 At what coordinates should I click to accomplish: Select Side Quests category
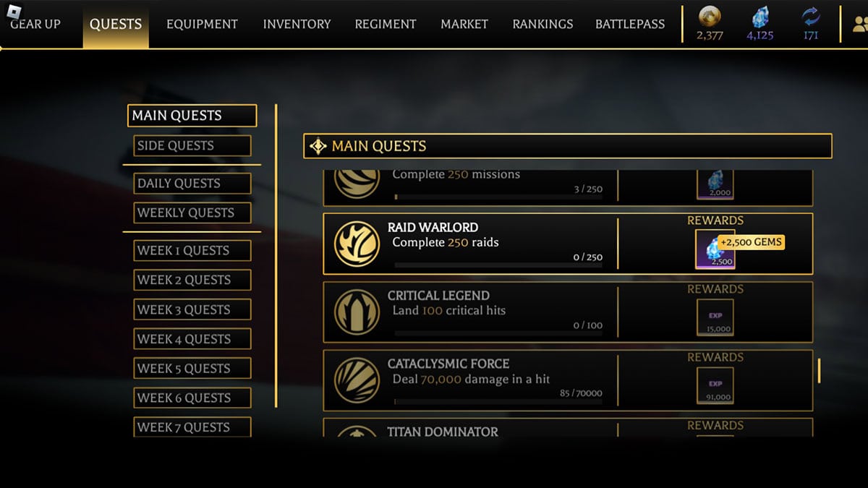point(192,145)
